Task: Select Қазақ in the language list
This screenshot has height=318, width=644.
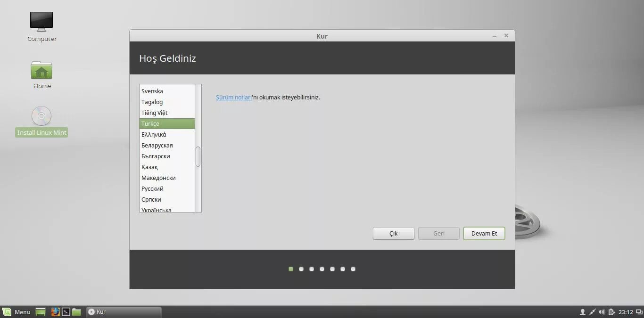Action: [x=167, y=167]
